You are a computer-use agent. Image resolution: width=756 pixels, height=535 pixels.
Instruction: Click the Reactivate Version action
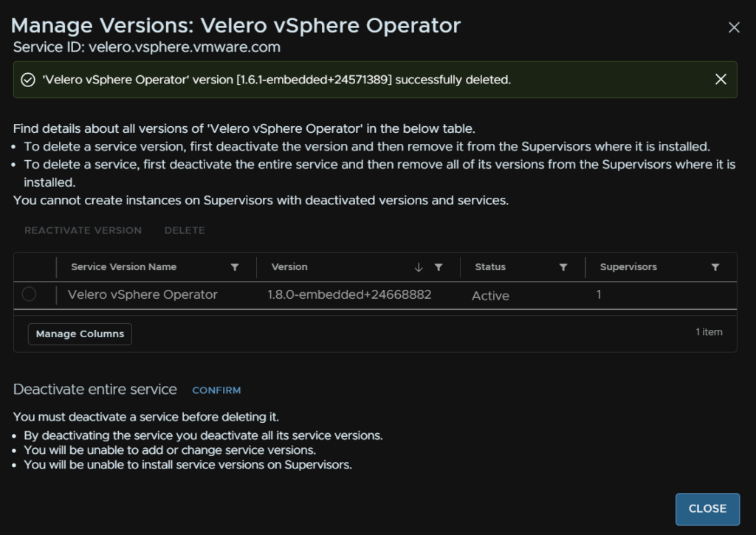(83, 230)
